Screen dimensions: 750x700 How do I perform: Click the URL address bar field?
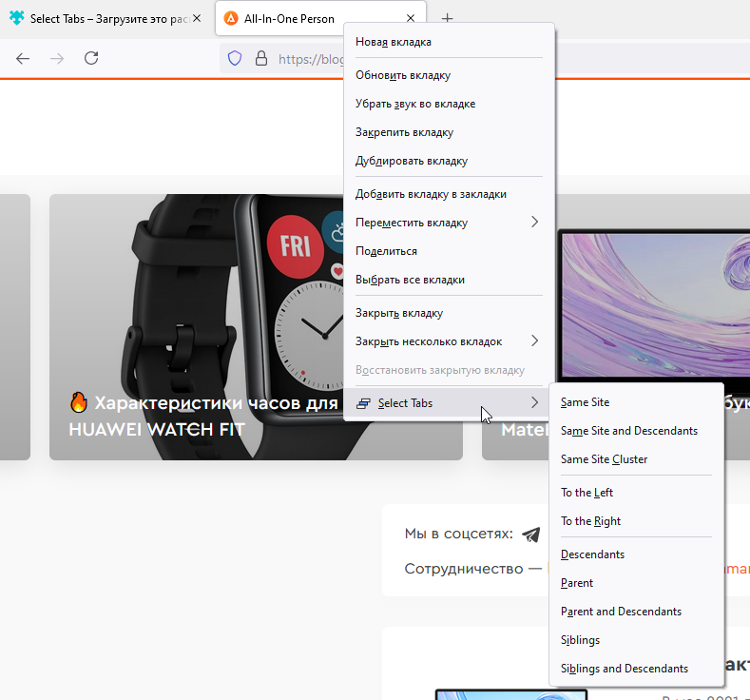[311, 59]
